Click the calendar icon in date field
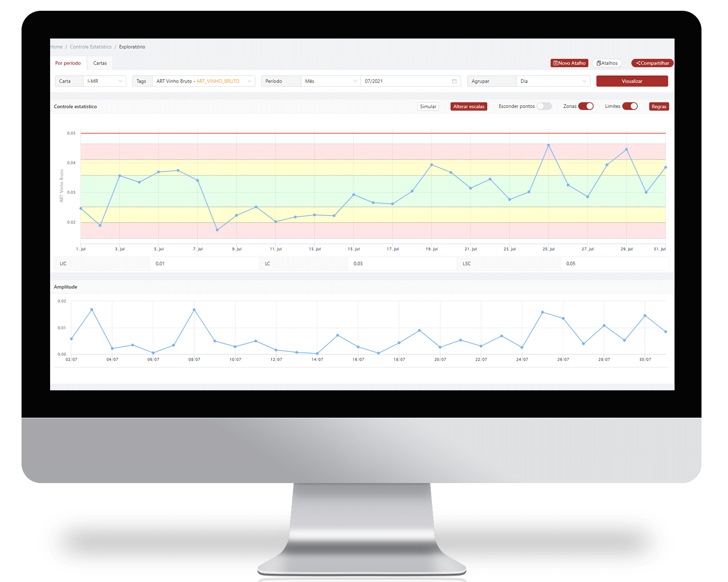728x582 pixels. coord(454,81)
